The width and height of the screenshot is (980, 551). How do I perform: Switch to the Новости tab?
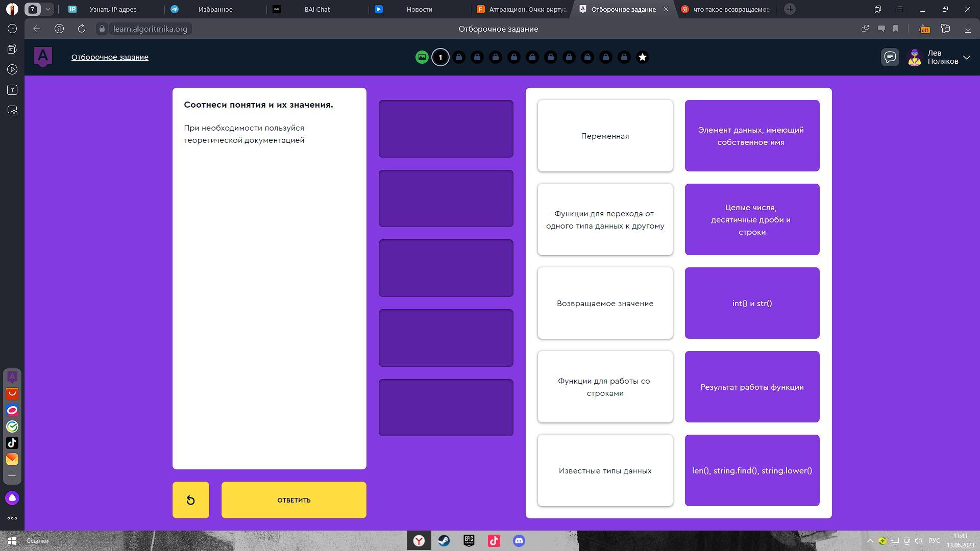pyautogui.click(x=419, y=9)
